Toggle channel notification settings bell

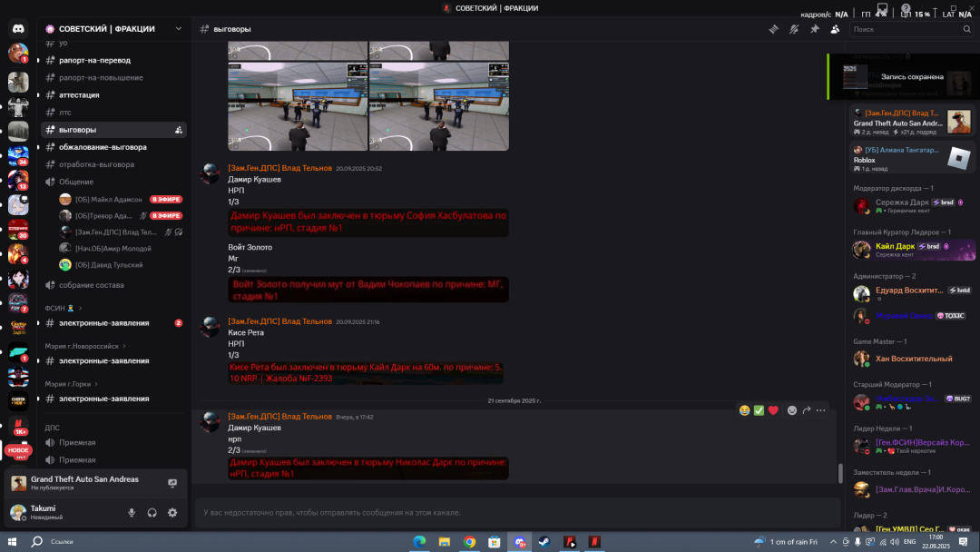pos(794,29)
